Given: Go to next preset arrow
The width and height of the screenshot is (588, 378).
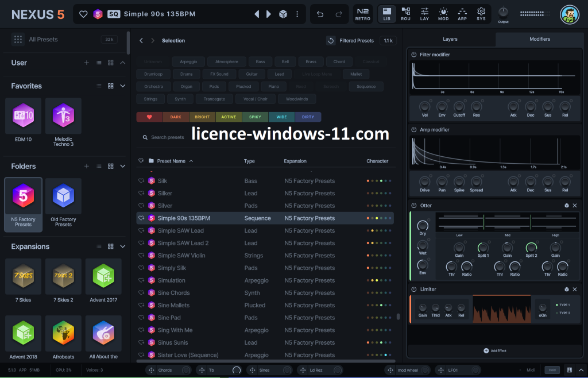Looking at the screenshot, I should [x=269, y=14].
